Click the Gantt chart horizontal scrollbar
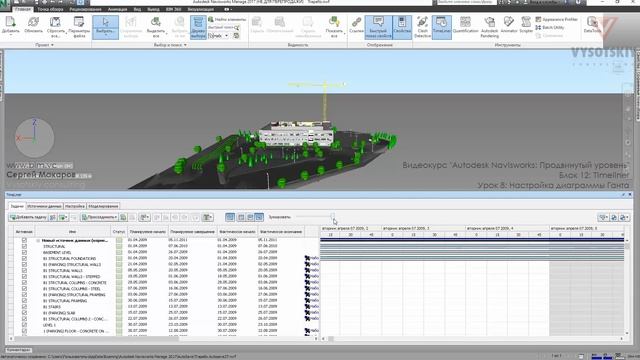Image resolution: width=640 pixels, height=360 pixels. (473, 339)
